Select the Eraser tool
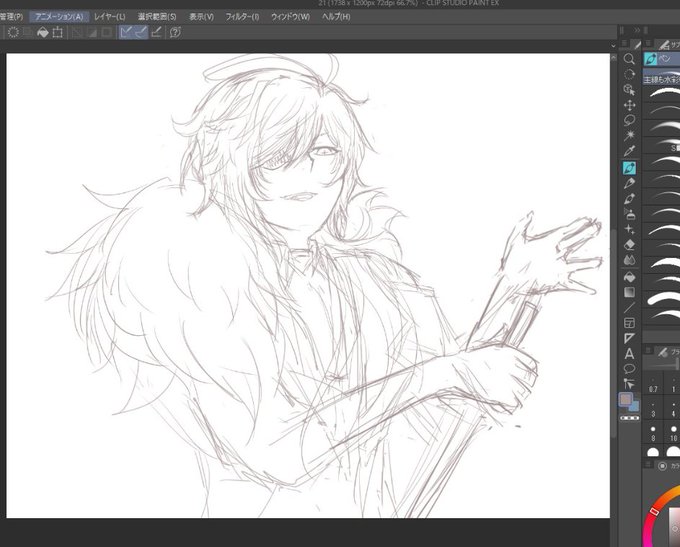Screen dimensions: 680x547 coord(629,245)
